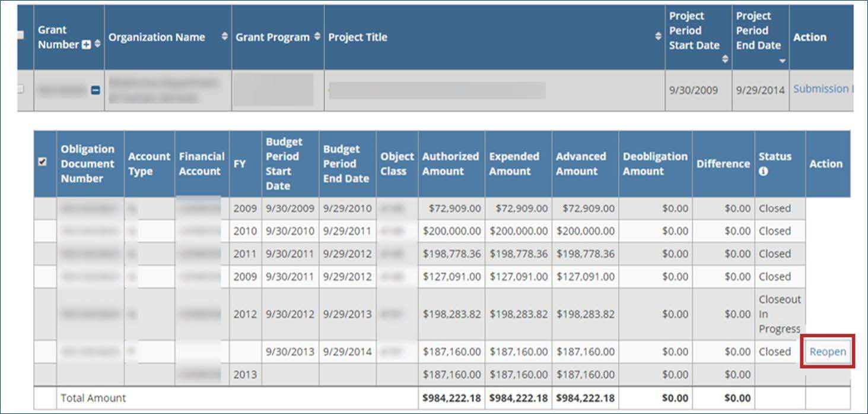Click the Obligation Document Number column header
Image resolution: width=868 pixels, height=414 pixels.
[87, 164]
